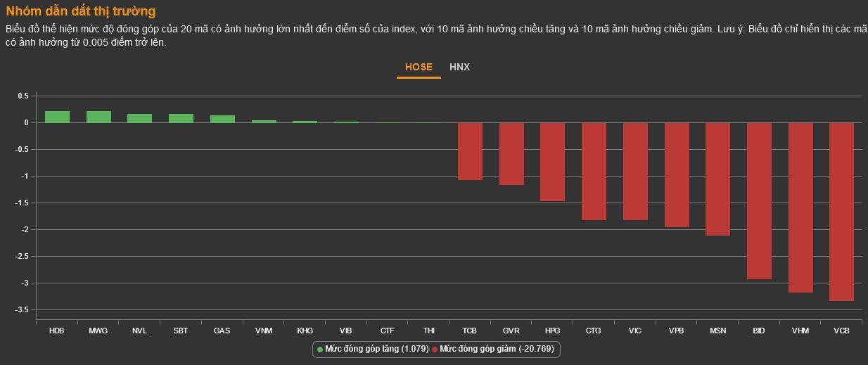
Task: Select the GVR bar in chart
Action: click(x=511, y=153)
